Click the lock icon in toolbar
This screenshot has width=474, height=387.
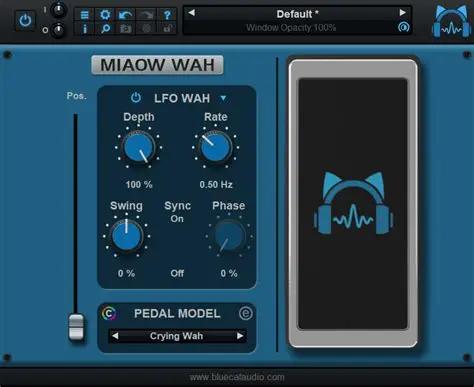tap(167, 29)
